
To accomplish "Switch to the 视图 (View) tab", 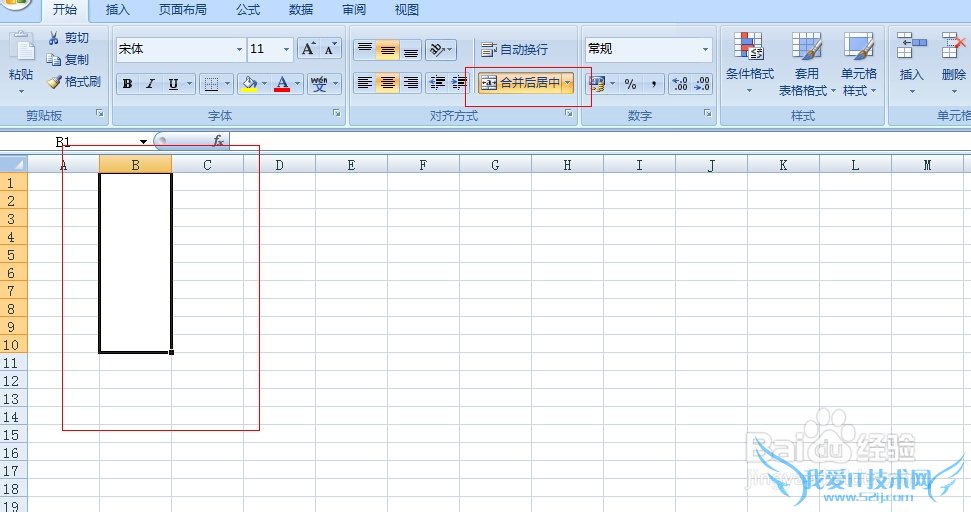I will tap(407, 9).
